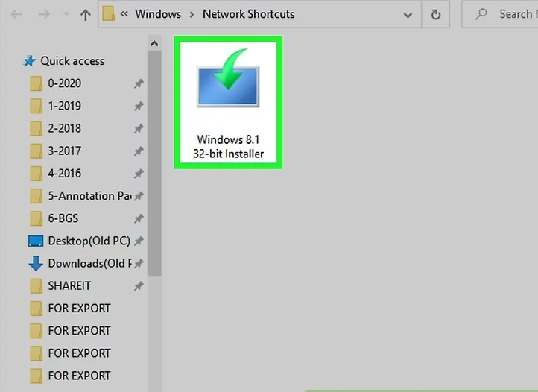
Task: Click the Network Shortcuts breadcrumb segment
Action: 248,14
